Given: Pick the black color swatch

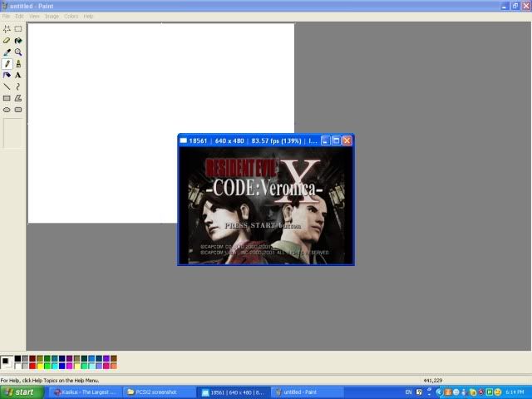Looking at the screenshot, I should [17, 358].
